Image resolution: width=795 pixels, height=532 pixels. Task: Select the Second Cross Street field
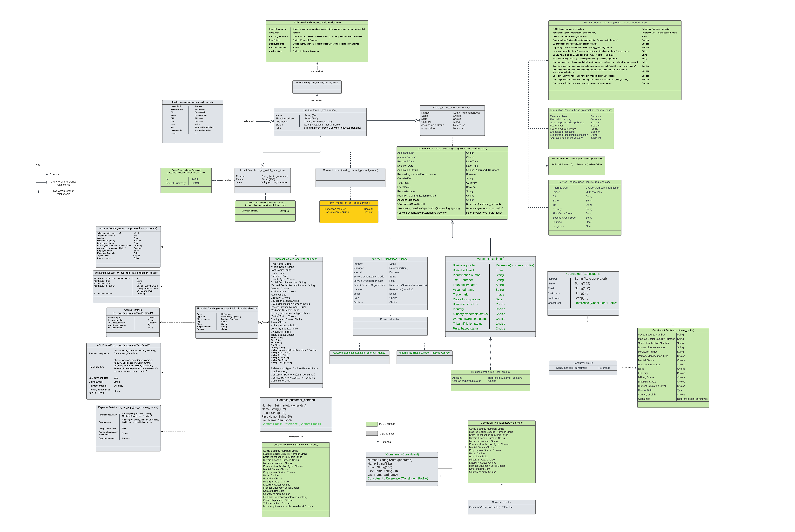[564, 218]
